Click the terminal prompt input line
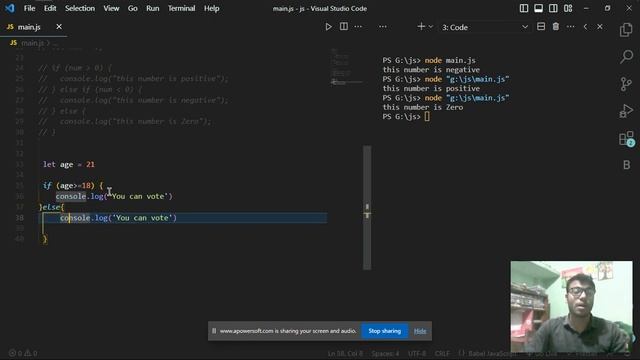This screenshot has width=640, height=360. point(406,117)
